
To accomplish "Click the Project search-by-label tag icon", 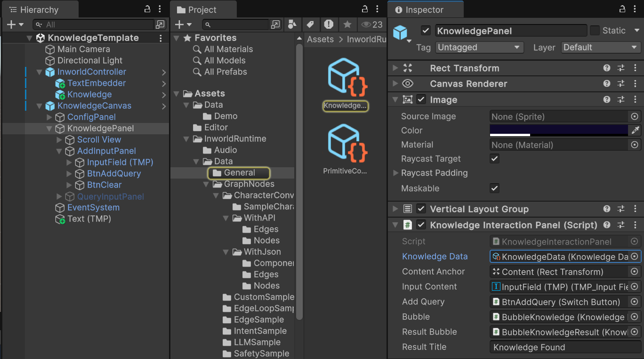I will (310, 24).
